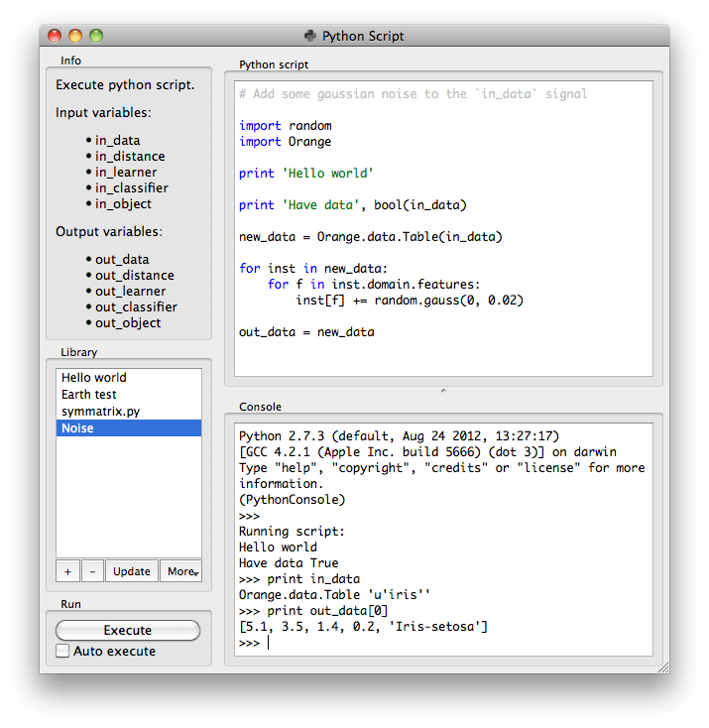Image resolution: width=709 pixels, height=728 pixels.
Task: Enable the Auto execute checkbox
Action: point(62,651)
